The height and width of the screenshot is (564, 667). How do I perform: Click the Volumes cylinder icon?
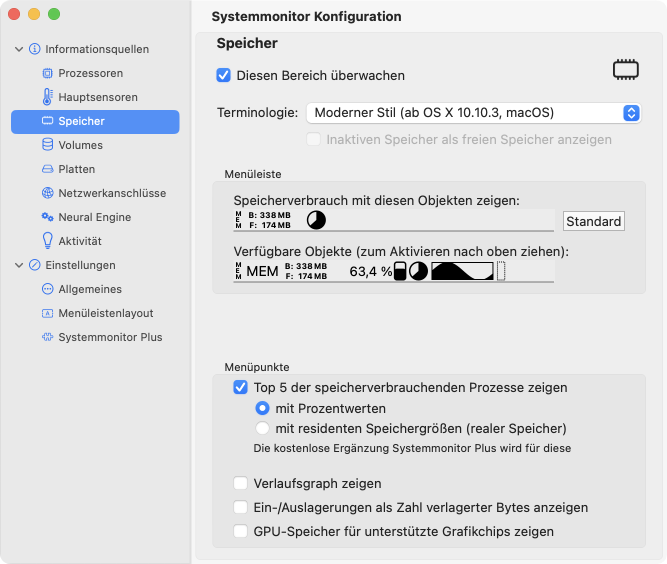[x=48, y=145]
